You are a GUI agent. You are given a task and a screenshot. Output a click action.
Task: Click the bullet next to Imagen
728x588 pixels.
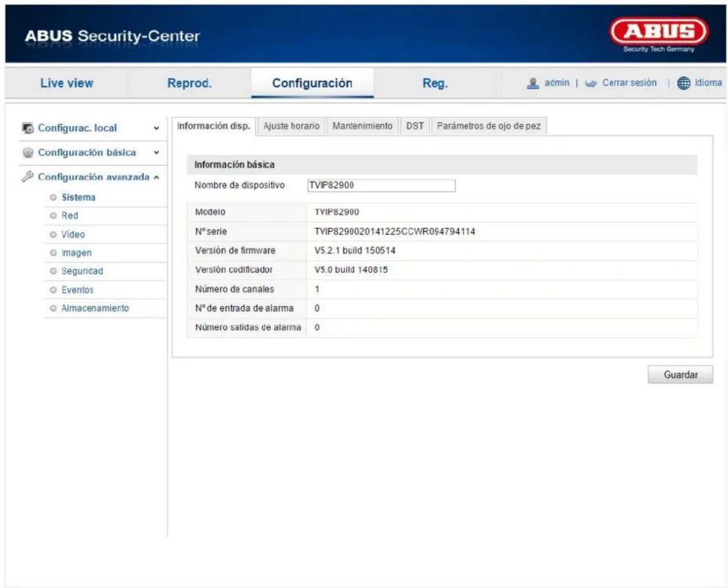[x=53, y=253]
